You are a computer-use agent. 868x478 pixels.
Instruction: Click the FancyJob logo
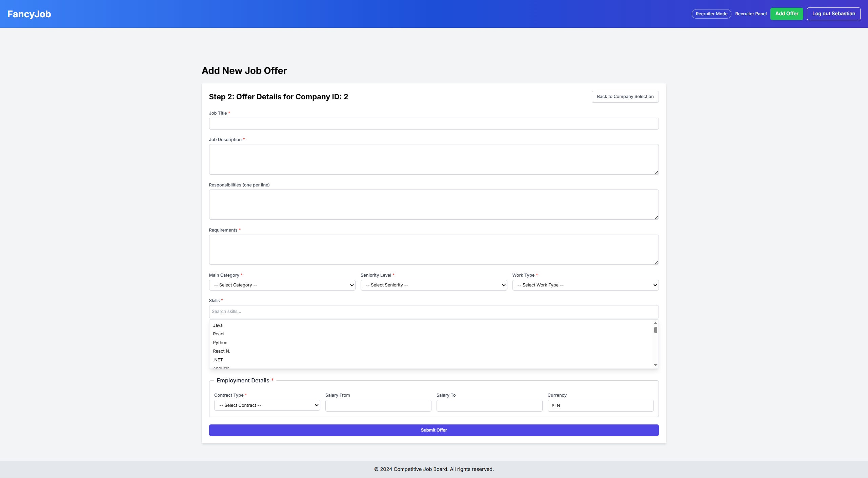coord(29,14)
